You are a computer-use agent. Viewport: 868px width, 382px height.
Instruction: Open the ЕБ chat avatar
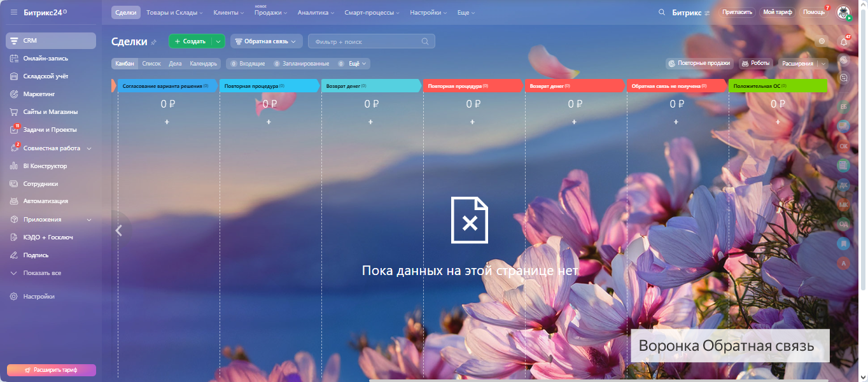point(844,106)
